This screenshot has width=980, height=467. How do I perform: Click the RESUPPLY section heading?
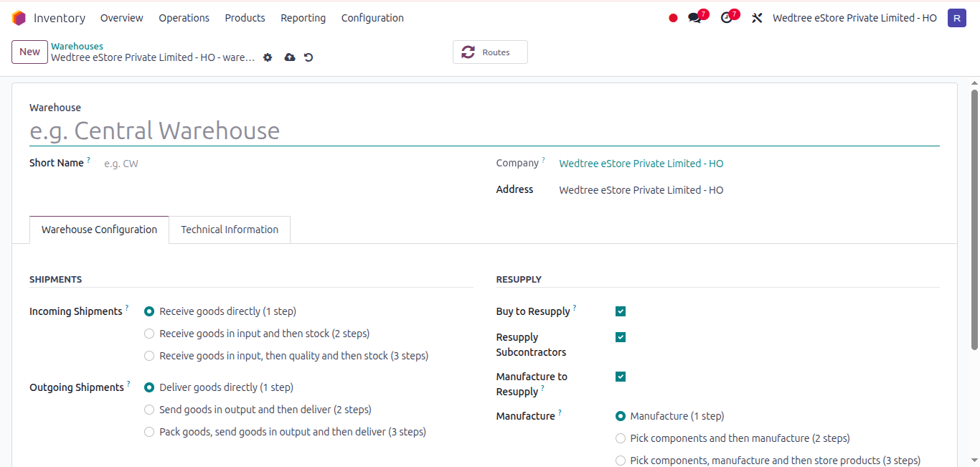pos(519,279)
